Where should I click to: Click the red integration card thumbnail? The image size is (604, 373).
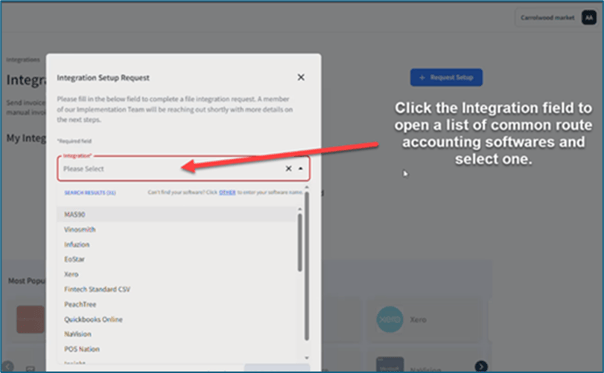30,319
